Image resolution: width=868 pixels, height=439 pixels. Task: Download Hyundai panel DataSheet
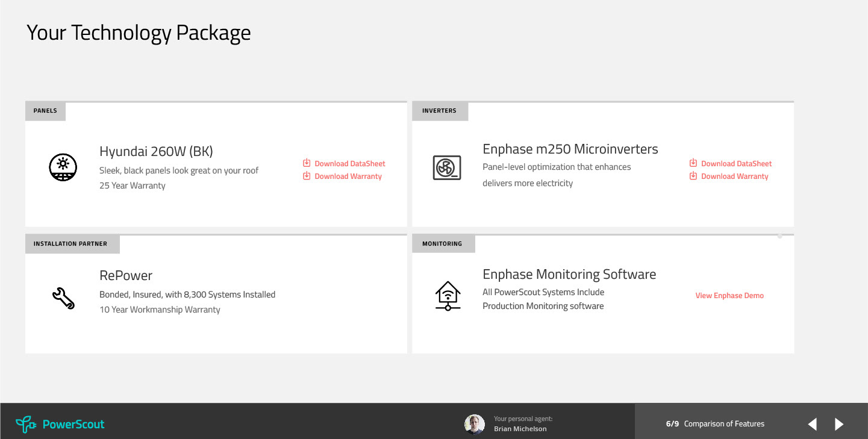(349, 163)
